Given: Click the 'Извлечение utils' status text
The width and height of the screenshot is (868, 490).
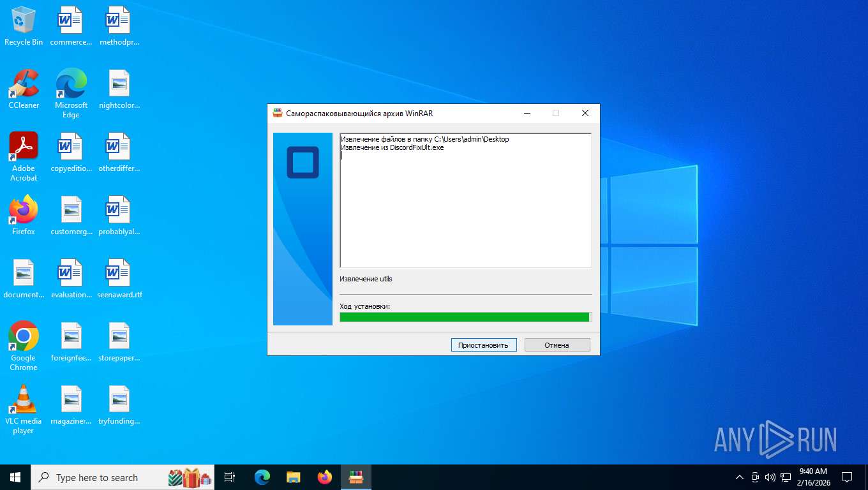Looking at the screenshot, I should click(366, 279).
